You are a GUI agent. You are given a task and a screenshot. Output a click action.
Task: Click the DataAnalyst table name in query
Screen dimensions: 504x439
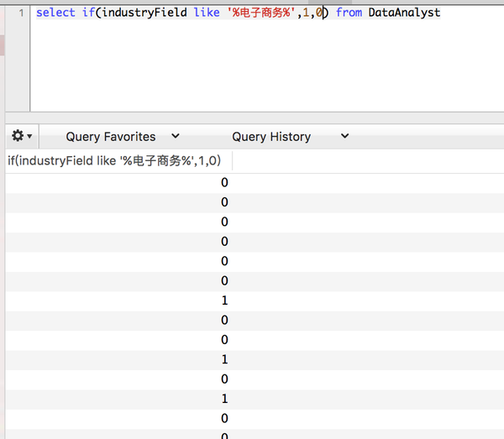click(x=404, y=13)
